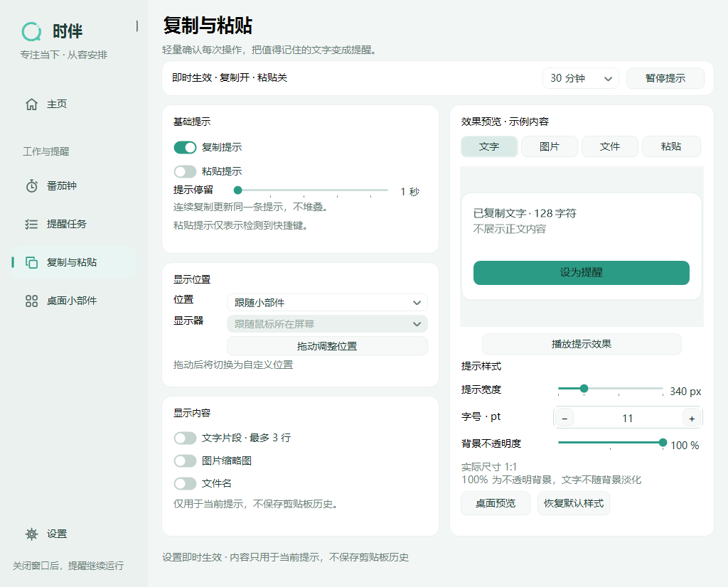
Task: Click the grid icon beside 桌面小部件
Action: (x=31, y=301)
